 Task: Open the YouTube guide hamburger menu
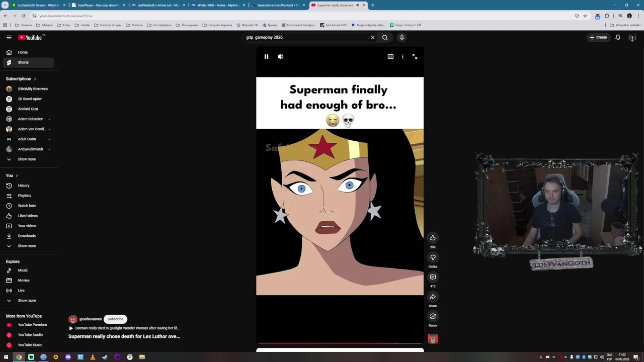point(9,37)
